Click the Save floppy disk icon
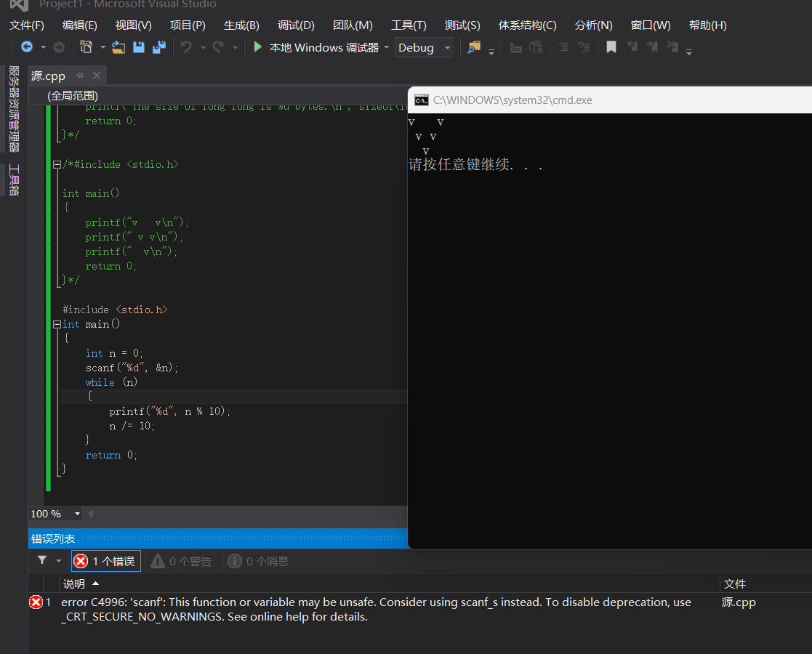The height and width of the screenshot is (654, 812). (x=138, y=47)
